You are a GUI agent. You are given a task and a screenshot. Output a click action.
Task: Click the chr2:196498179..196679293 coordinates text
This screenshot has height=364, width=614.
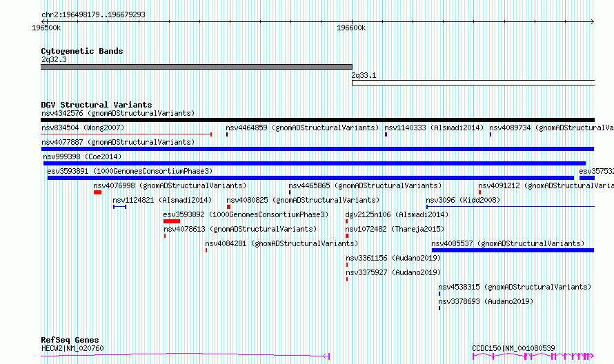[93, 14]
